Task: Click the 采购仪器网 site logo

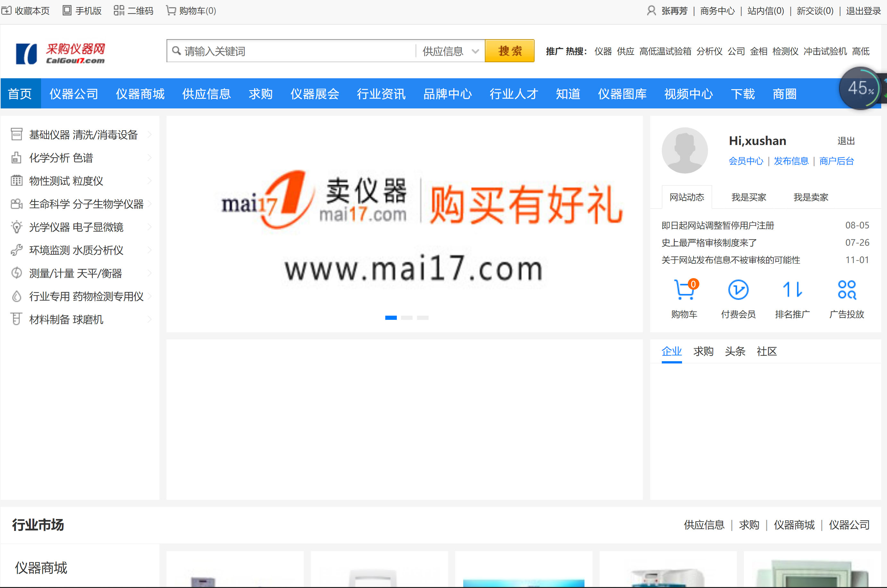Action: click(x=61, y=54)
